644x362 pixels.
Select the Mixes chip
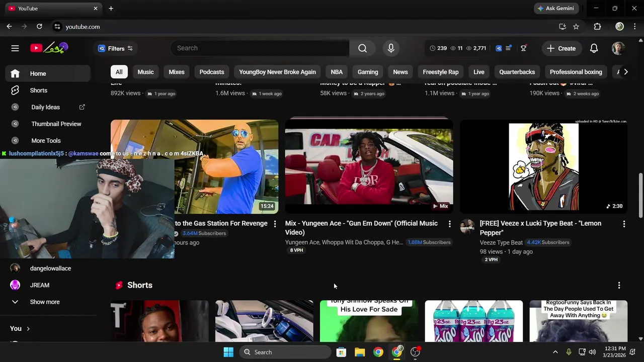click(177, 72)
